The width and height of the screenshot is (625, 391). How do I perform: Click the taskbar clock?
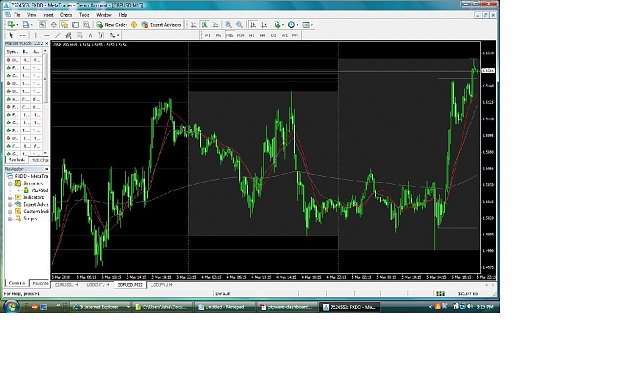[x=485, y=307]
